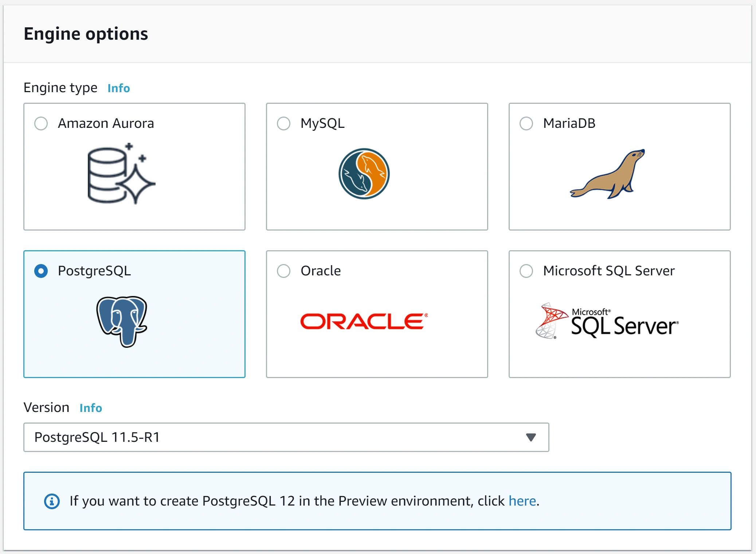Select the MariaDB radio button
The image size is (756, 554).
526,123
